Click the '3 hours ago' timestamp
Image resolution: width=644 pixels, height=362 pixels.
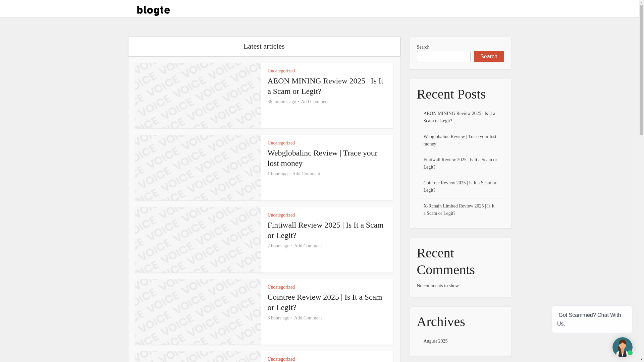[278, 318]
